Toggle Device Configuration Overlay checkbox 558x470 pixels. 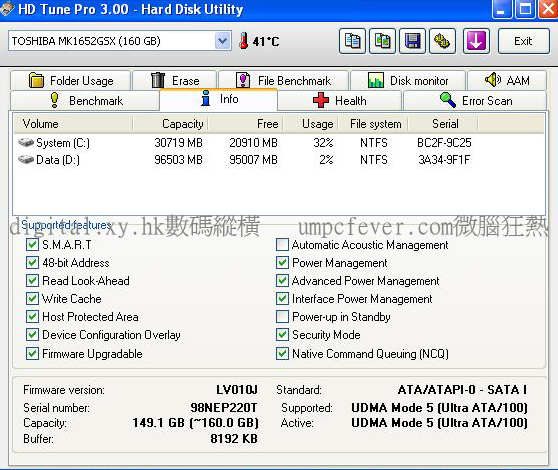[32, 335]
